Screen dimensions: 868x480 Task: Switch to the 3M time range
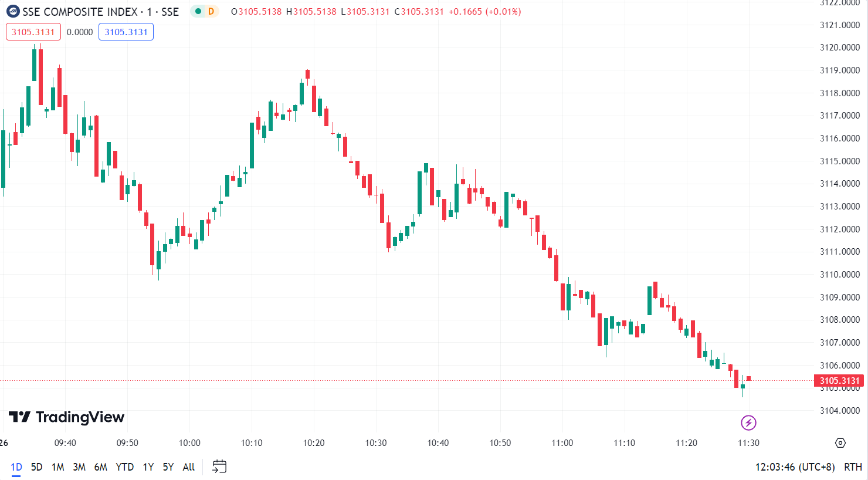coord(79,467)
